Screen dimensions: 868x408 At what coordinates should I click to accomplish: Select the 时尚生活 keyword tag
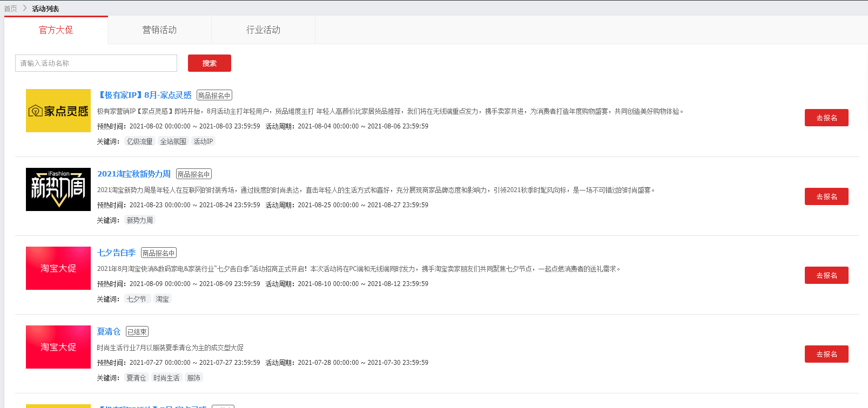(166, 378)
